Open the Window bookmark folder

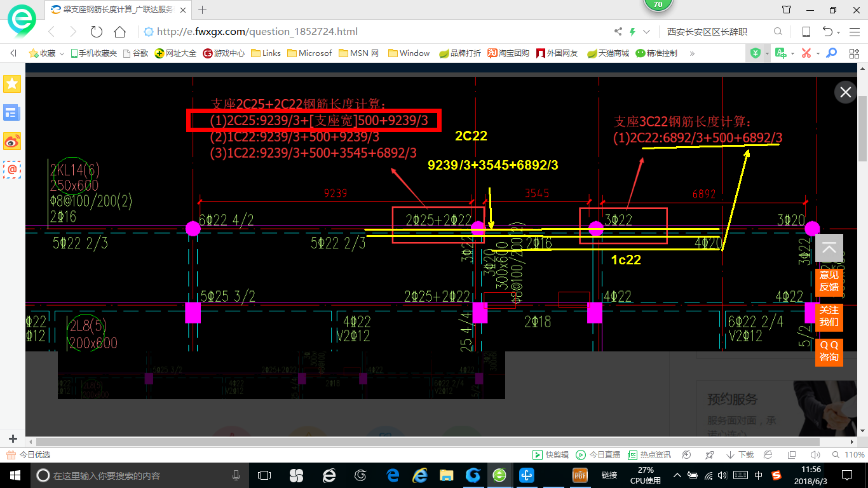point(409,53)
